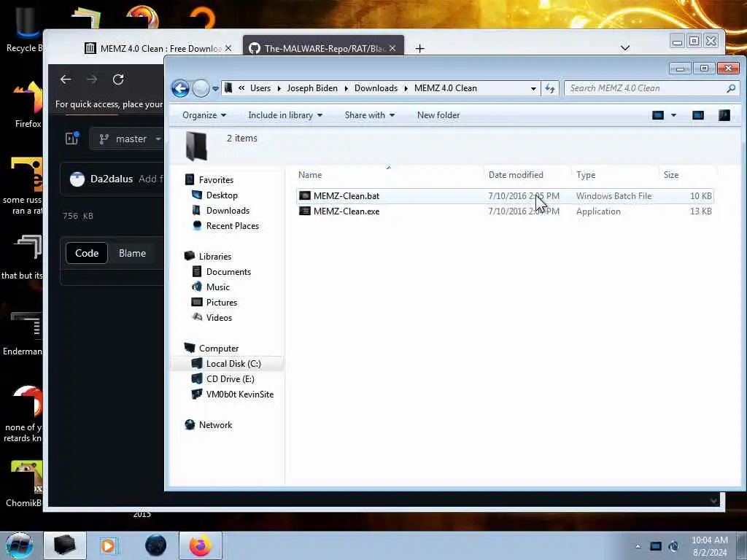Show hidden system tray icons
The width and height of the screenshot is (747, 560).
tap(638, 546)
